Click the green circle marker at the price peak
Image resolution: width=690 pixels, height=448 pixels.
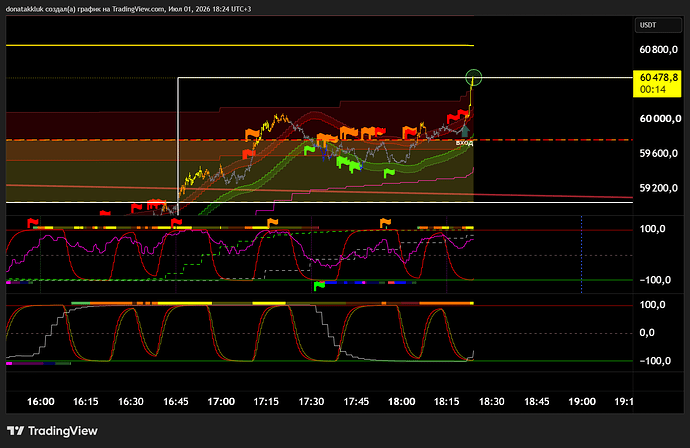click(474, 77)
